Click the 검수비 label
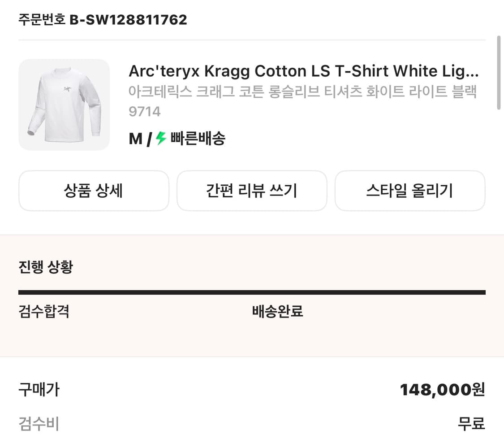Image resolution: width=504 pixels, height=448 pixels. pyautogui.click(x=39, y=423)
